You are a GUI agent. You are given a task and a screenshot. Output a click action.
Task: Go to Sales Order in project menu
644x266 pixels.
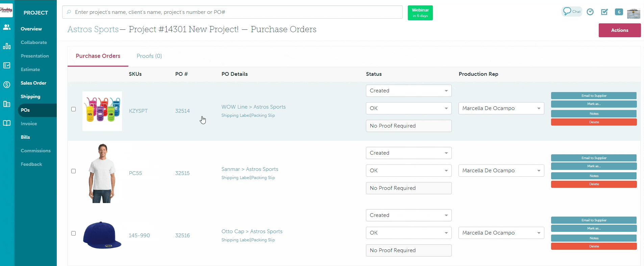(x=33, y=83)
